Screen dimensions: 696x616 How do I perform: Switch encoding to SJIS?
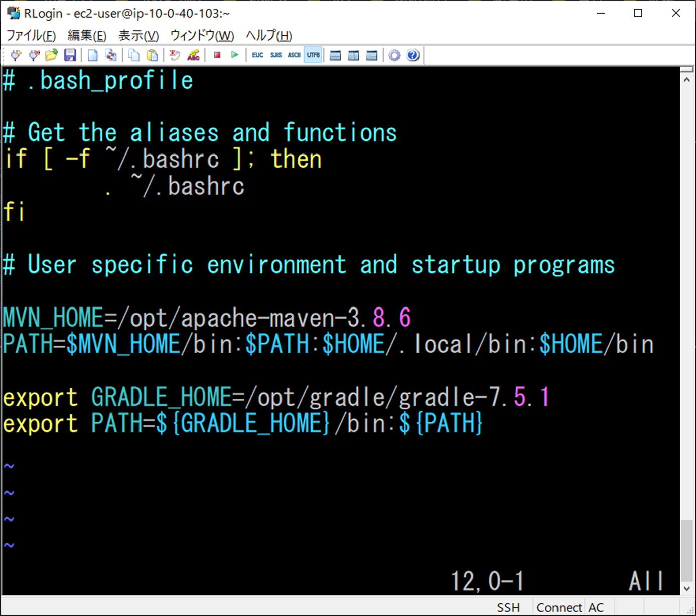point(276,55)
